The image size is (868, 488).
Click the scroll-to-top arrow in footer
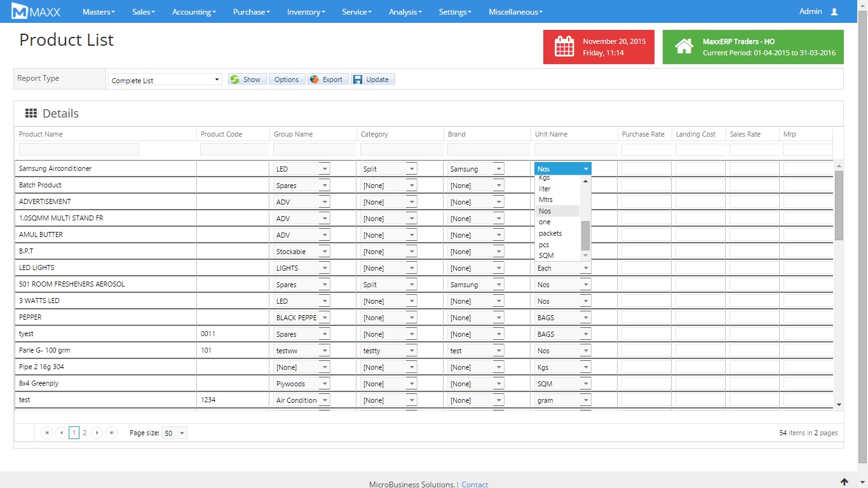844,482
